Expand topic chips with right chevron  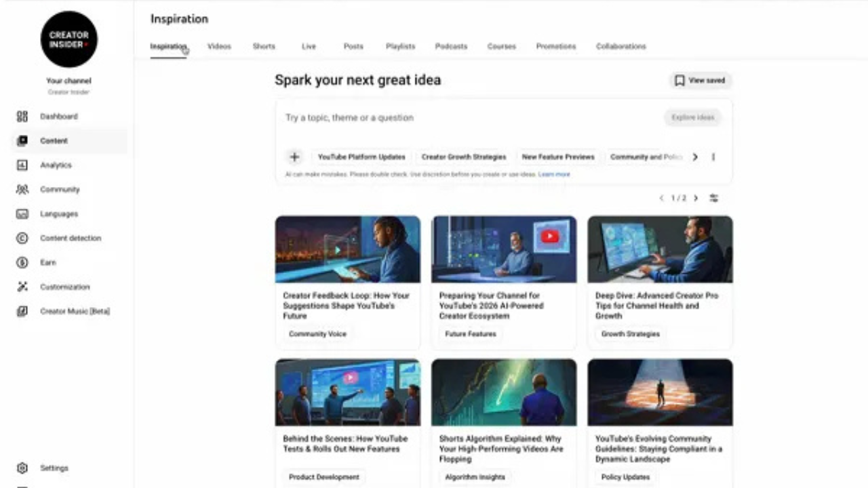click(x=695, y=157)
